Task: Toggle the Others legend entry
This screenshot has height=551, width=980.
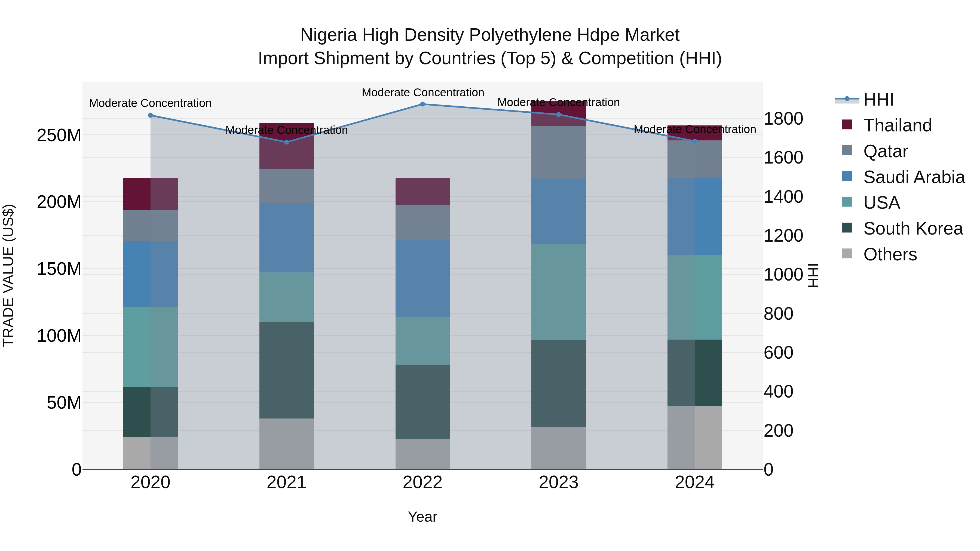Action: click(x=880, y=254)
